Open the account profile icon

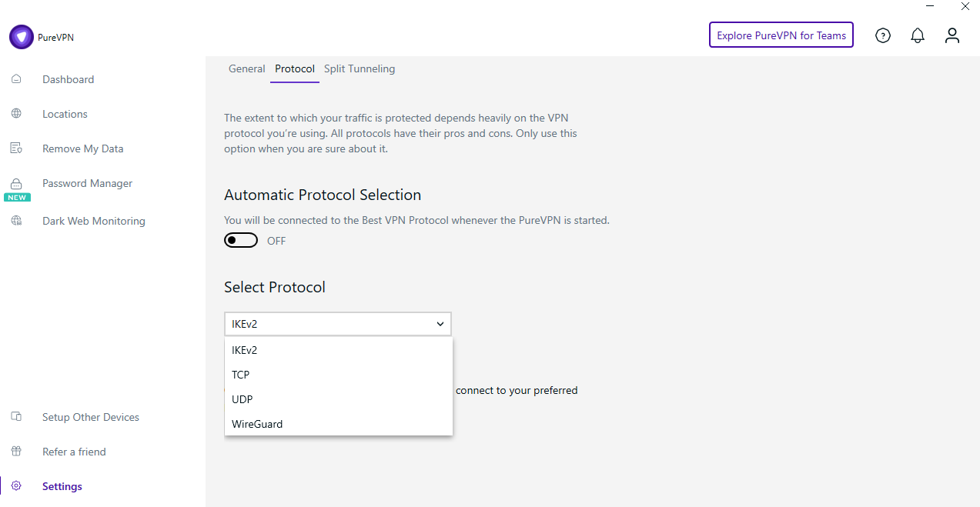pos(952,35)
